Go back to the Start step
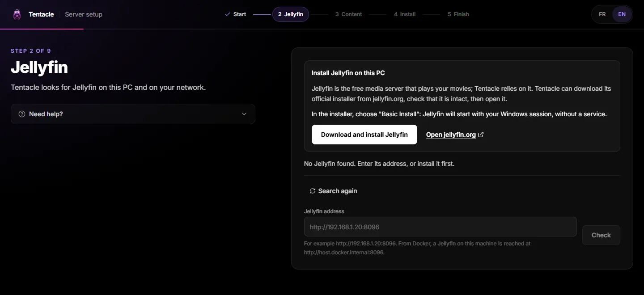Screen dimensions: 644x295 [x=236, y=14]
